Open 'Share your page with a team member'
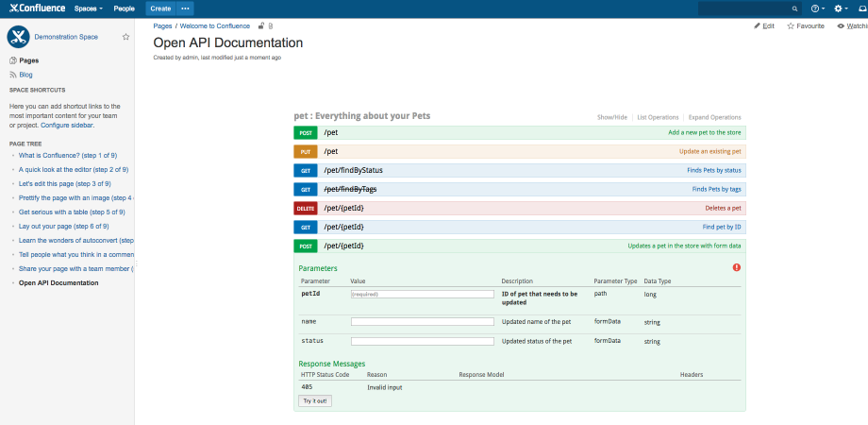 [75, 269]
